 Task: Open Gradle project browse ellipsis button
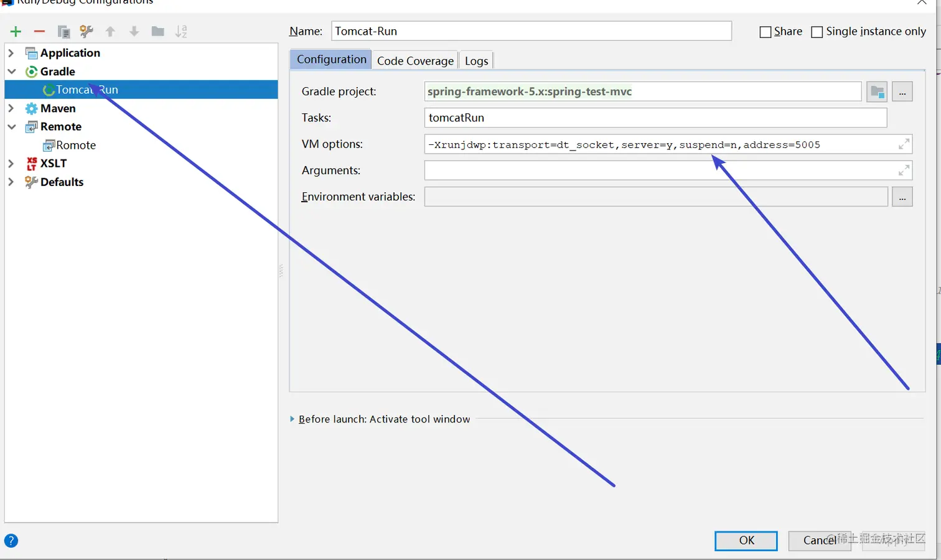pos(902,91)
